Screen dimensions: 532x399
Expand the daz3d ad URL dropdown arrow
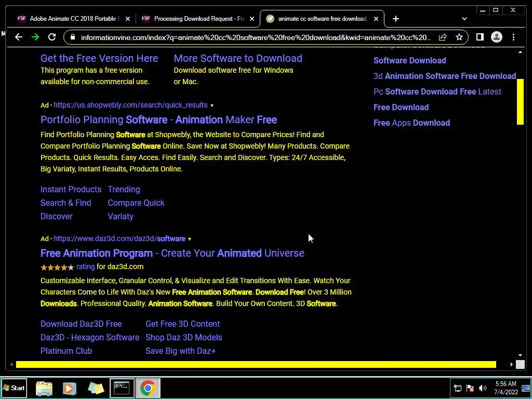(189, 239)
